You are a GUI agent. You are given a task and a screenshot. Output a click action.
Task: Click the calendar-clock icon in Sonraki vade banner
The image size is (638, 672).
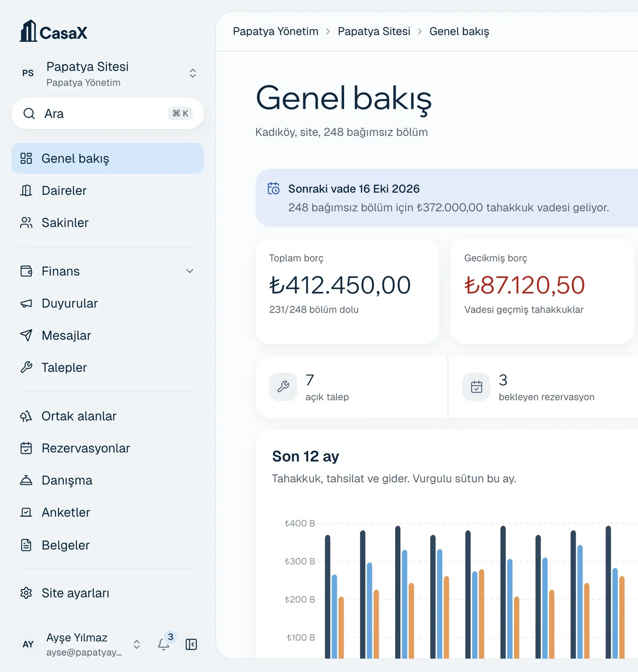click(x=274, y=189)
